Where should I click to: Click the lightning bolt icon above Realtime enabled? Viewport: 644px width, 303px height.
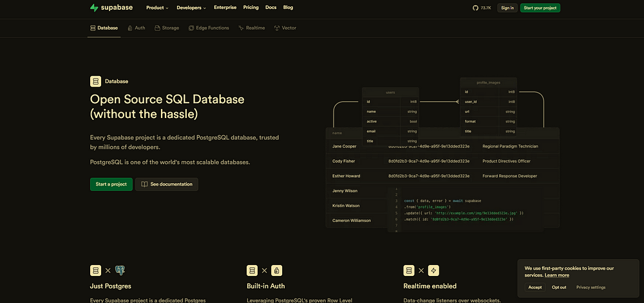pyautogui.click(x=433, y=270)
